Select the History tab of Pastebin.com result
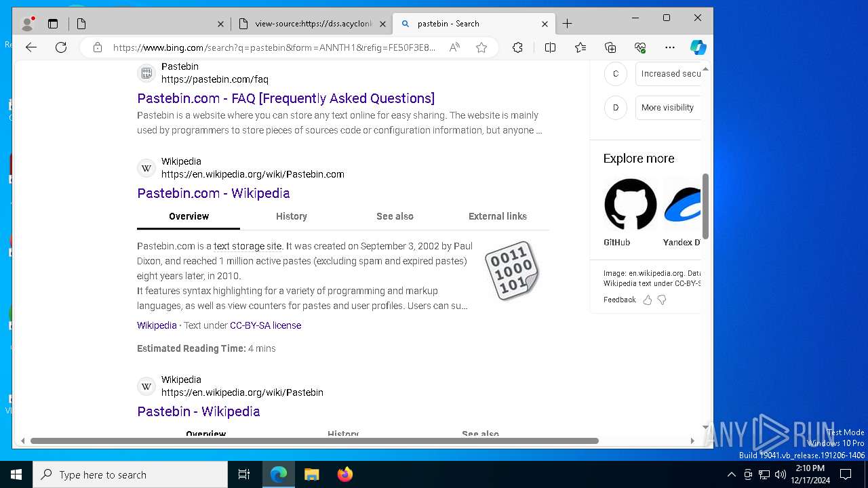868x488 pixels. [x=292, y=216]
